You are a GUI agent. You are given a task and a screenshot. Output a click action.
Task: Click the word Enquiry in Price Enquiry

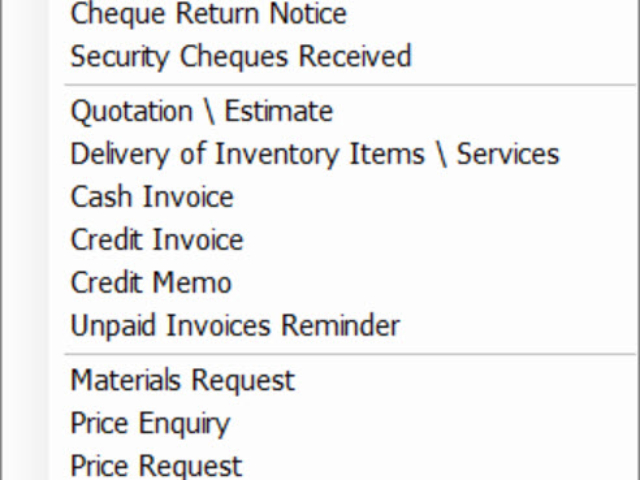pos(184,425)
